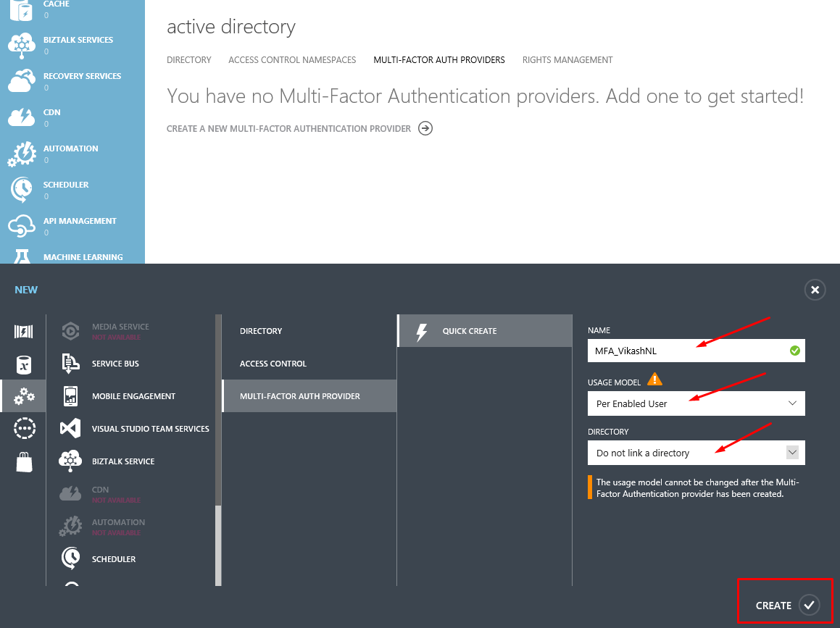
Task: Select Multi-Factor Auth Provider menu item
Action: pyautogui.click(x=309, y=396)
